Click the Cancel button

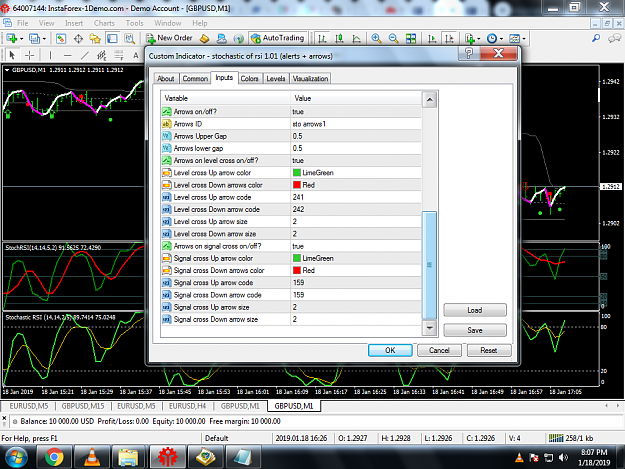point(439,350)
